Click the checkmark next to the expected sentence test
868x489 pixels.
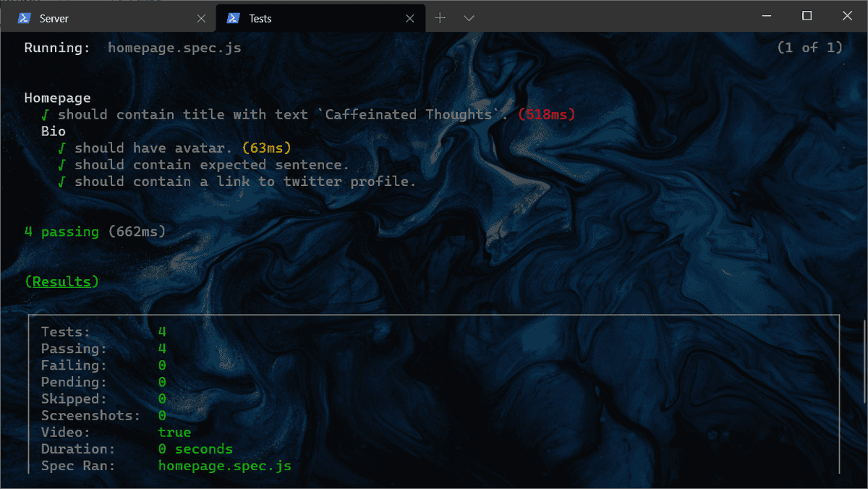click(62, 164)
